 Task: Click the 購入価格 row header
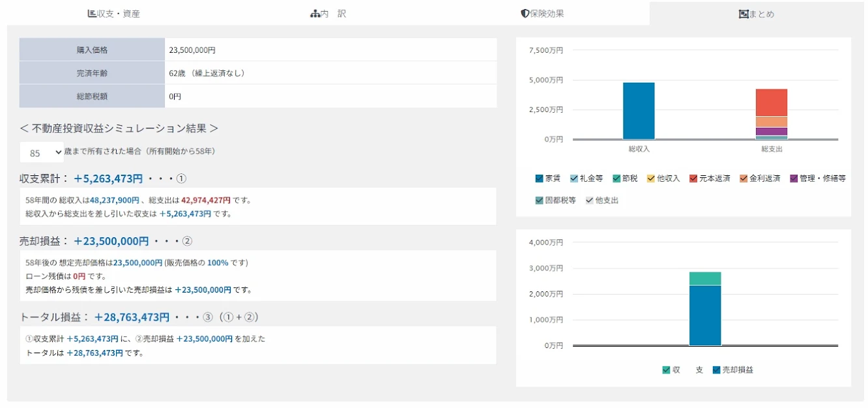coord(92,50)
